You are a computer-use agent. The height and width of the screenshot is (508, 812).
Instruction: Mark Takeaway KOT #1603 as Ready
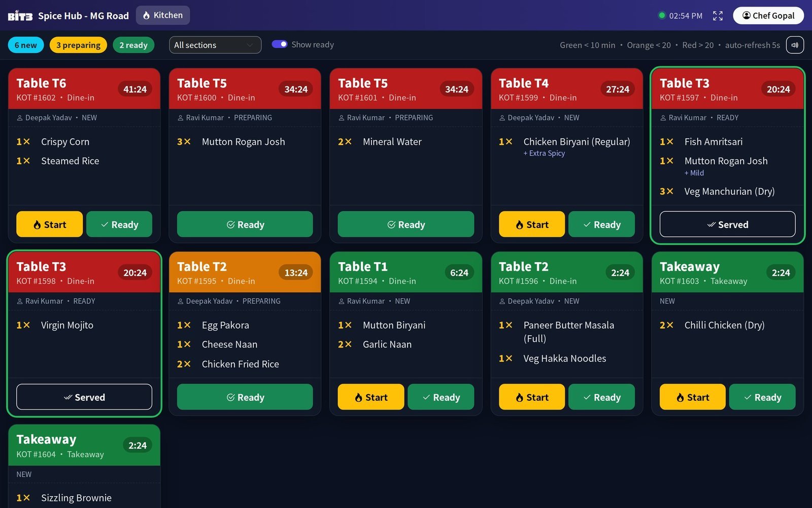(x=762, y=397)
